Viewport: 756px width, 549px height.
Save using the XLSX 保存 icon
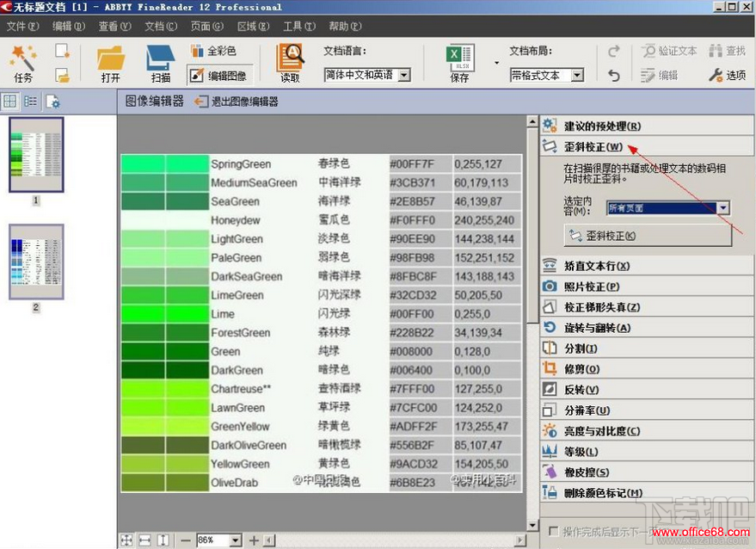pos(459,59)
